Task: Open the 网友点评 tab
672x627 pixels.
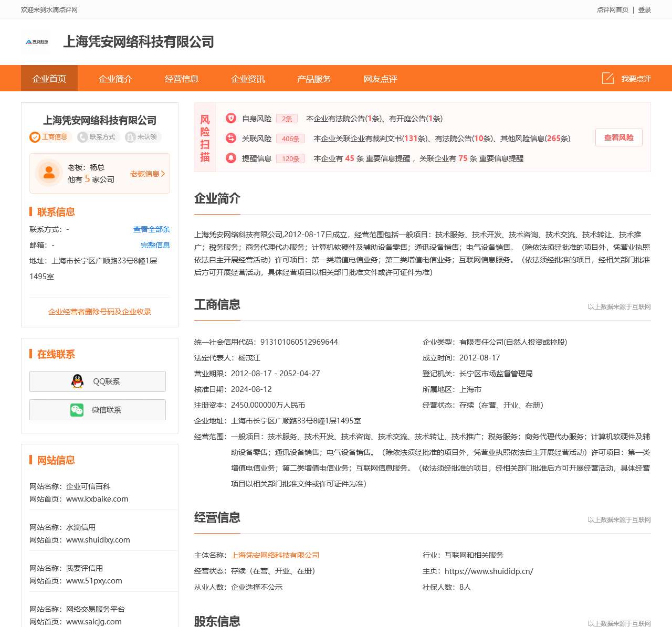Action: pos(380,79)
